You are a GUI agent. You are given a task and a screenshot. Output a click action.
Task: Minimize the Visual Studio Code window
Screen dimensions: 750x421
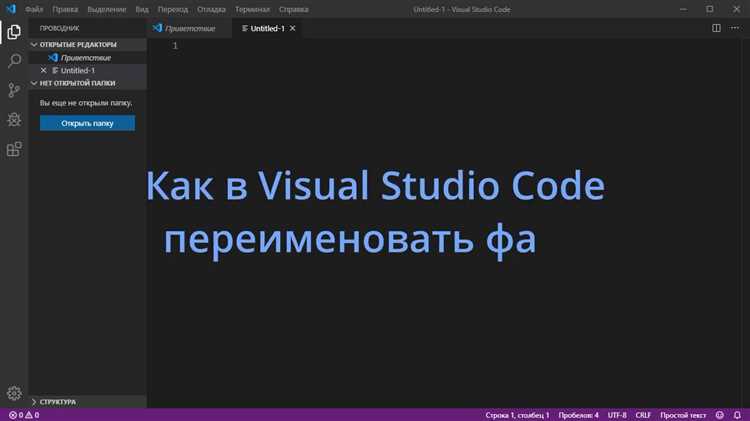683,9
